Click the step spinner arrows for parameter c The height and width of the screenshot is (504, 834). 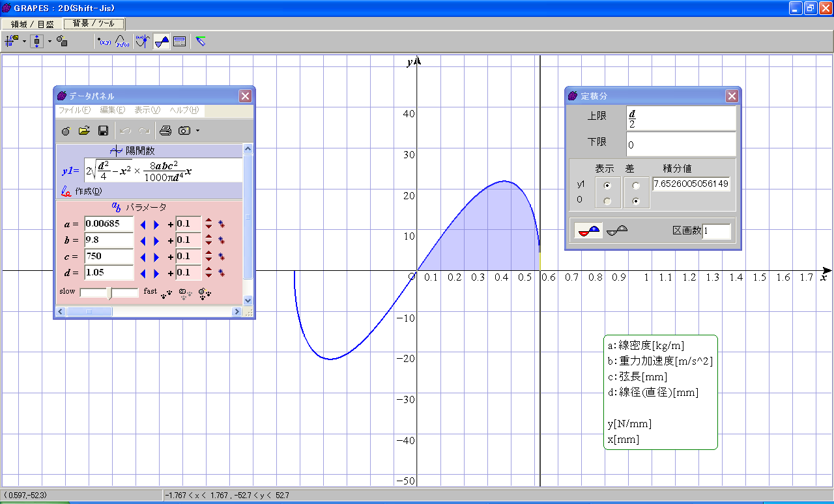pos(208,257)
